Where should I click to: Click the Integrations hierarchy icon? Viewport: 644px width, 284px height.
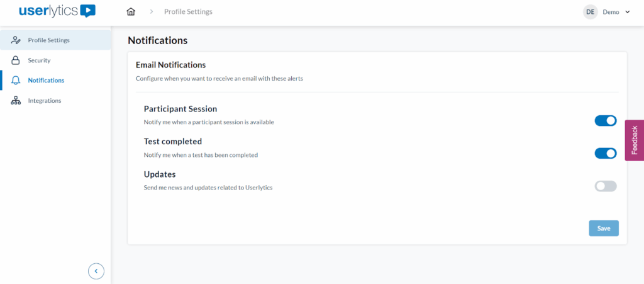[16, 101]
